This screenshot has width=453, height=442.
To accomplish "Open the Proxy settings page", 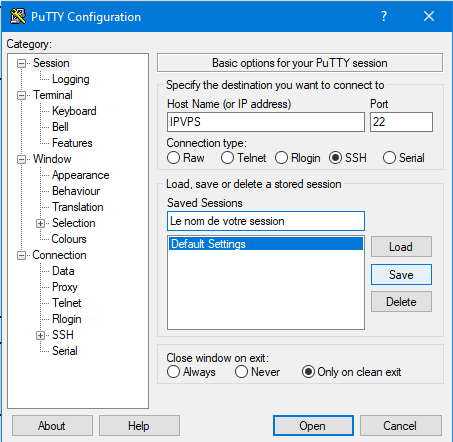I will [65, 287].
